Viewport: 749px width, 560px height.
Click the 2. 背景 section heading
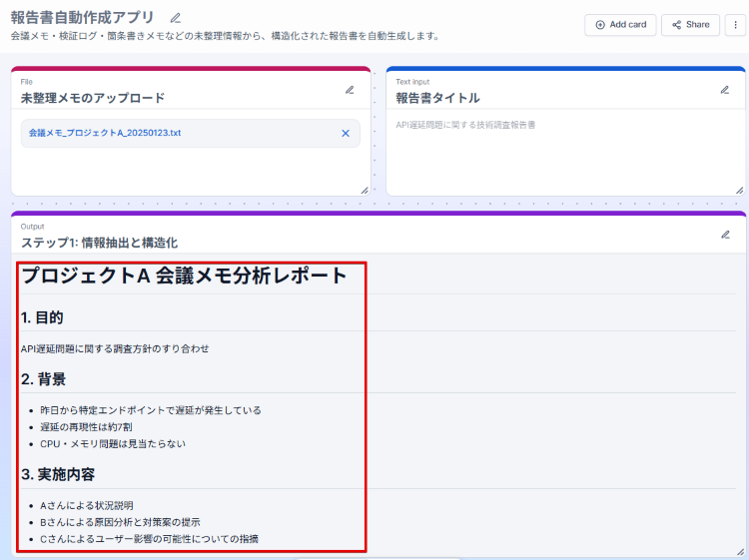tap(44, 379)
